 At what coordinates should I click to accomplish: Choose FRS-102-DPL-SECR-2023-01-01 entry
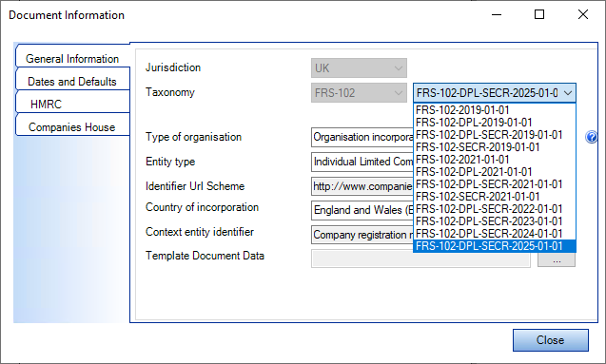click(495, 221)
